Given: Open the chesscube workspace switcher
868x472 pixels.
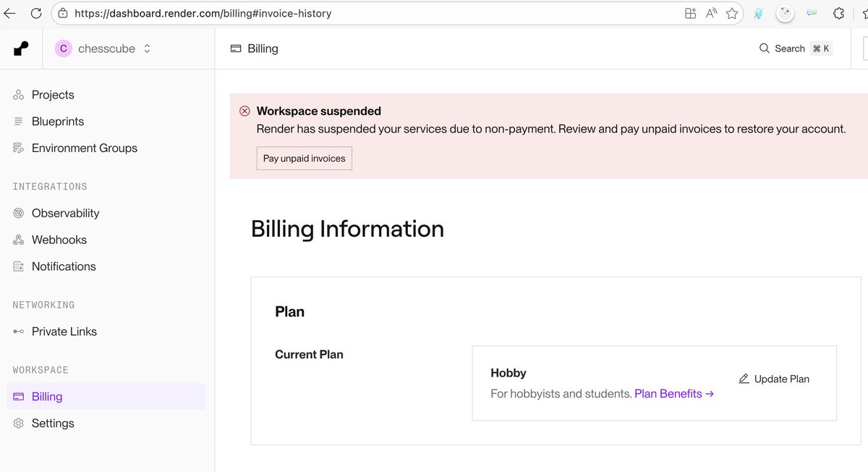Looking at the screenshot, I should point(104,49).
